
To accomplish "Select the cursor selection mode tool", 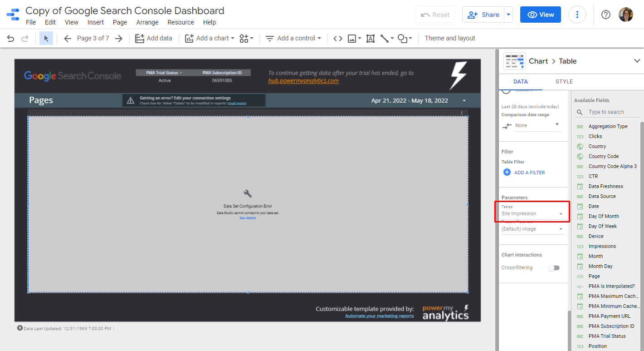I will (46, 39).
